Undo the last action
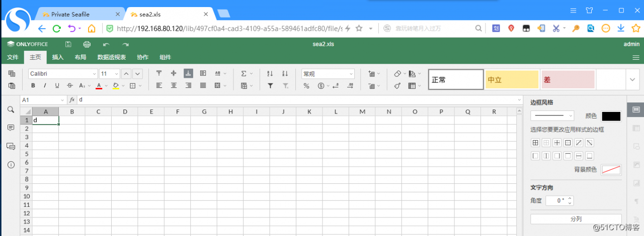 click(x=106, y=44)
